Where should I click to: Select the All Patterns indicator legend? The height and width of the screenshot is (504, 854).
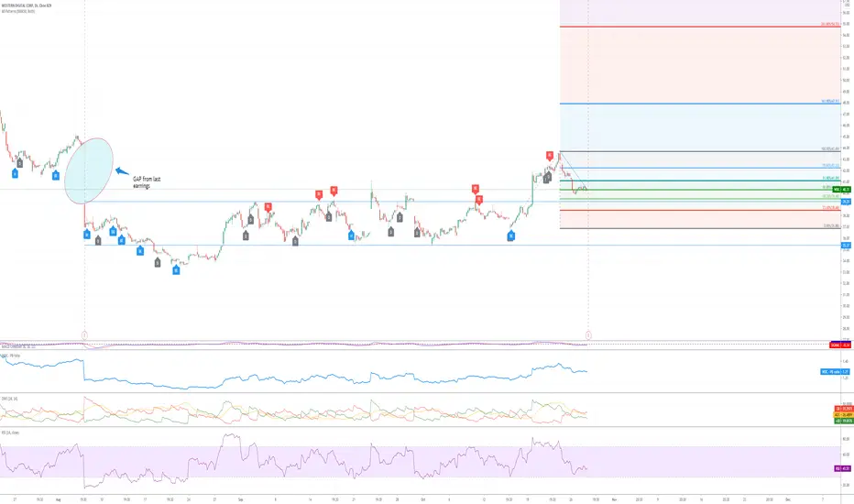[x=18, y=11]
